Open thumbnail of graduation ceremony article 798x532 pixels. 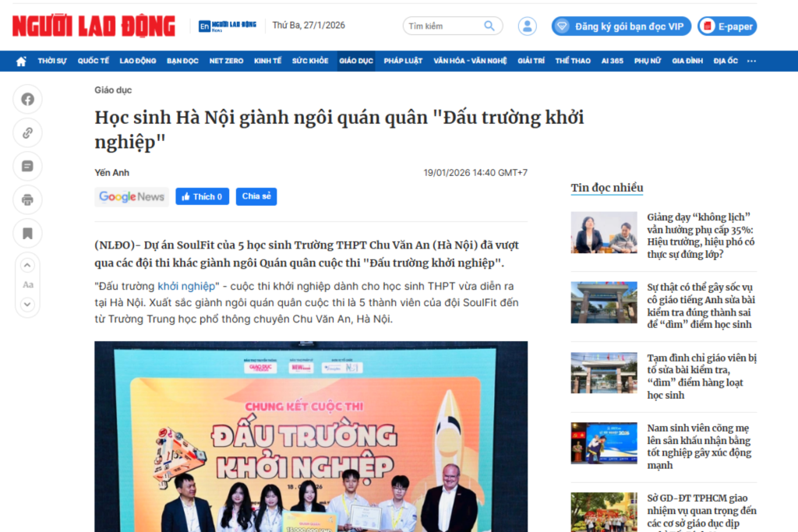click(604, 443)
